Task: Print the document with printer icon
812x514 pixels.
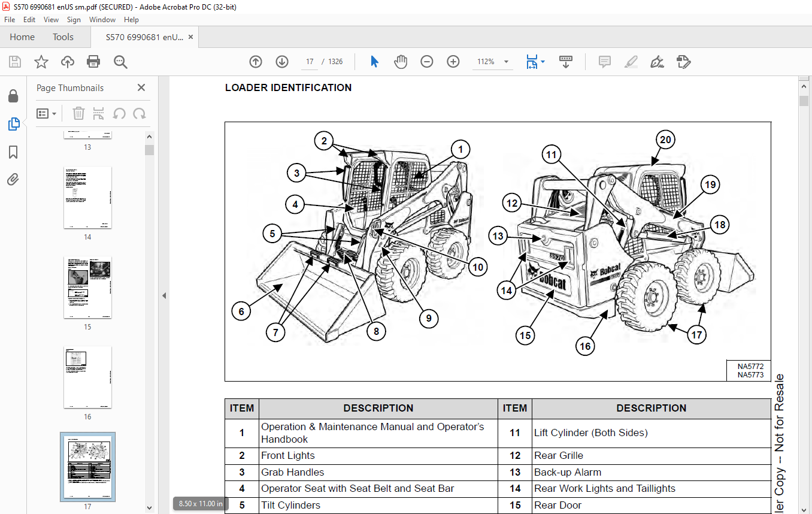Action: (x=93, y=62)
